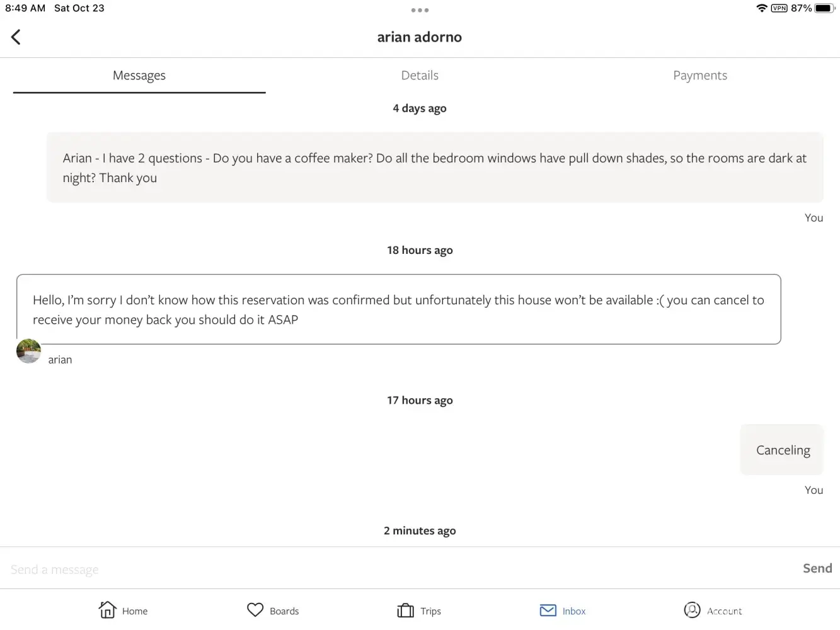Tap the back arrow icon
This screenshot has height=630, width=840.
tap(16, 37)
